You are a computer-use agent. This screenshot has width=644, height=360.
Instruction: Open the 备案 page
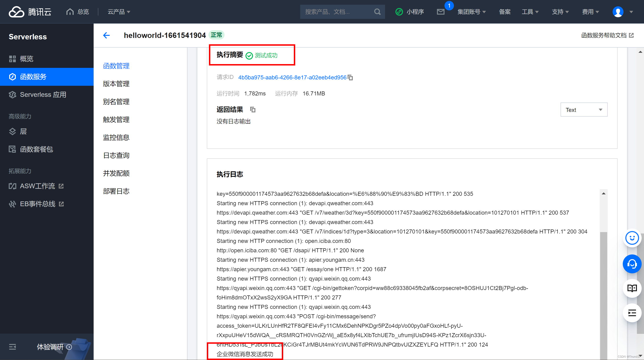(x=504, y=12)
